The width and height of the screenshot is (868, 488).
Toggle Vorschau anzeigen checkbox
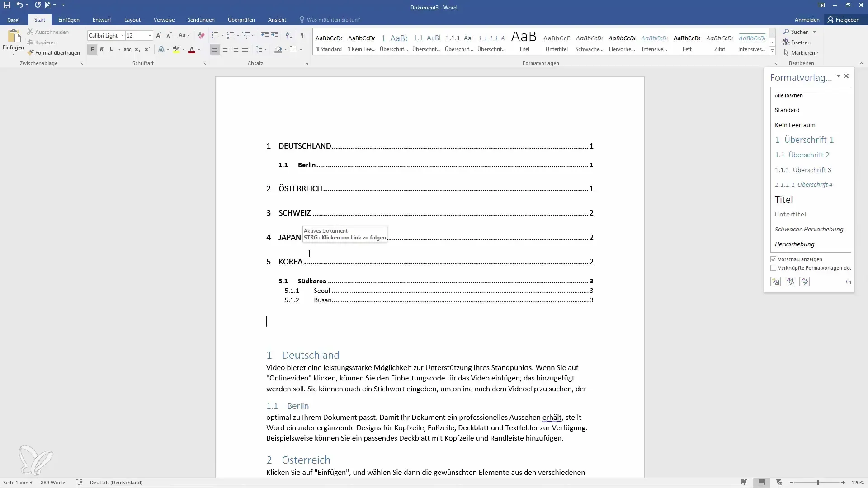click(x=774, y=259)
